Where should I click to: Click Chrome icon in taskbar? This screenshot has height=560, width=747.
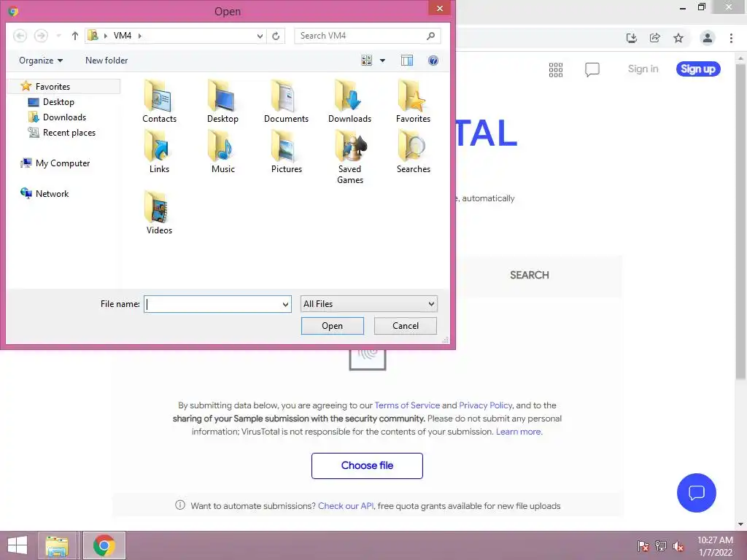(104, 545)
